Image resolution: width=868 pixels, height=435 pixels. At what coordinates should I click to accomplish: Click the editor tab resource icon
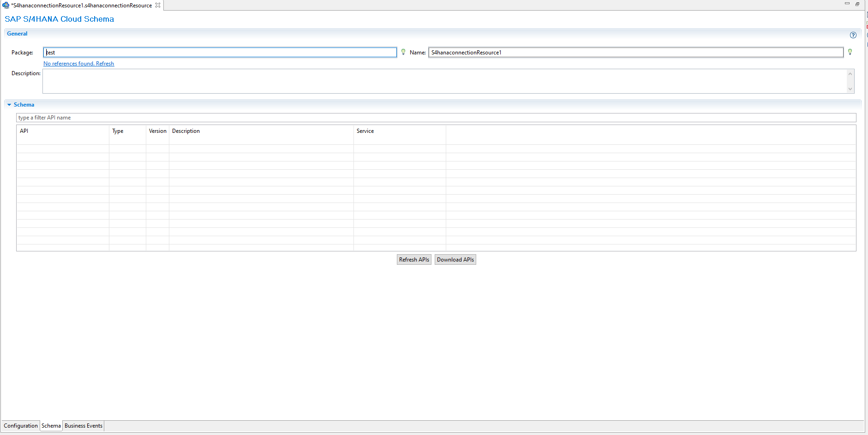click(x=6, y=5)
